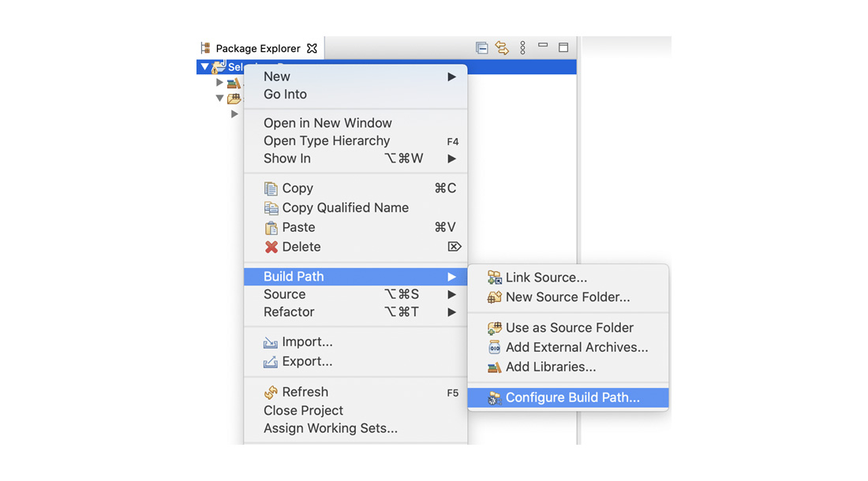Screen dimensions: 868x481
Task: Toggle Link with Editor in the view toolbar
Action: pos(503,47)
